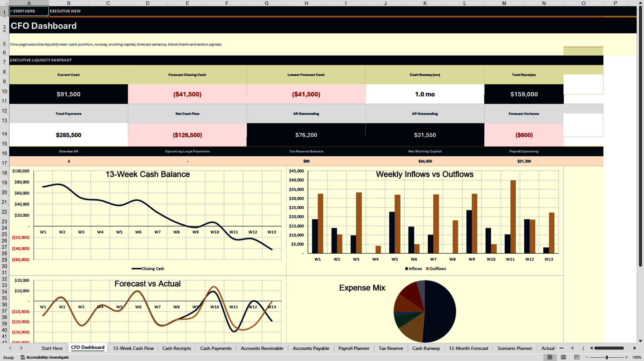644x361 pixels.
Task: Select the active CFO Dashboard tab
Action: 88,348
